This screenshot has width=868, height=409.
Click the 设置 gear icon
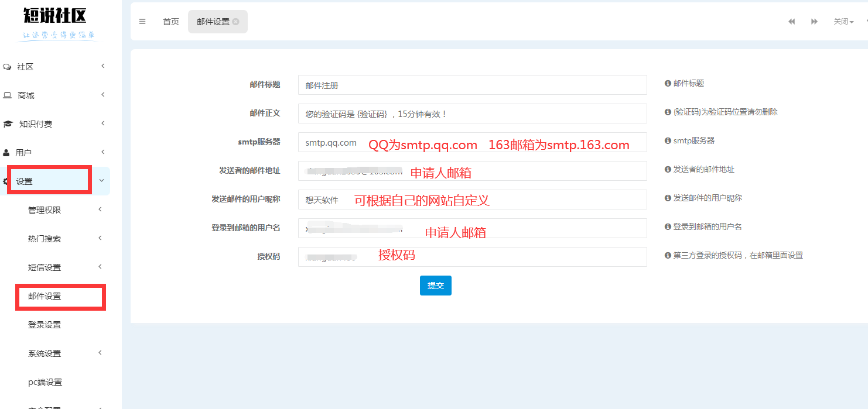[5, 181]
